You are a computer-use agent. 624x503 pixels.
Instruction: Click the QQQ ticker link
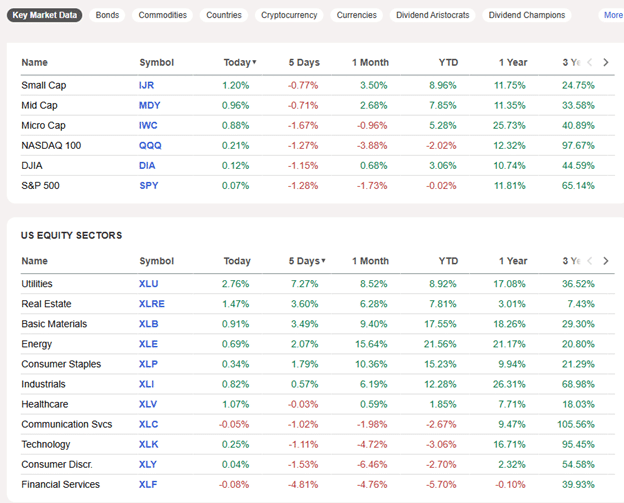(x=148, y=145)
